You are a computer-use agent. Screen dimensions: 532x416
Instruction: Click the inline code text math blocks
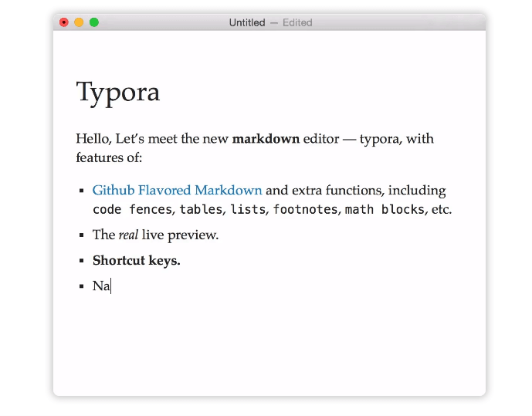click(x=385, y=209)
